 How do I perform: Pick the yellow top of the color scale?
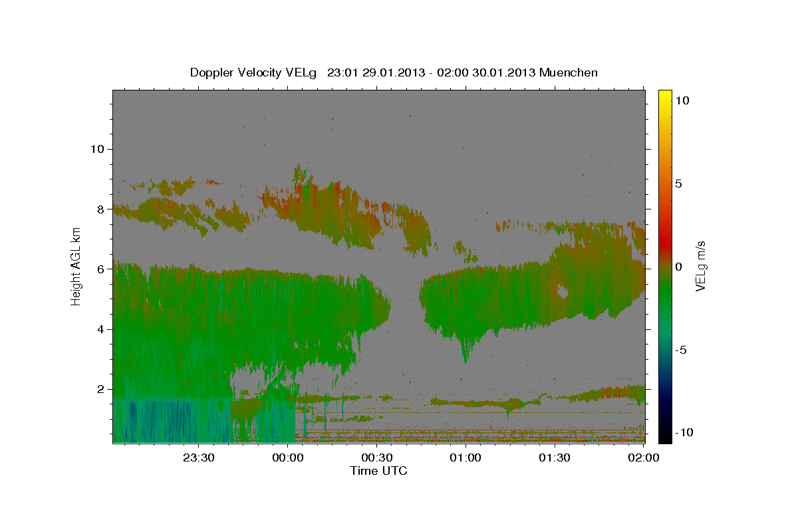664,94
